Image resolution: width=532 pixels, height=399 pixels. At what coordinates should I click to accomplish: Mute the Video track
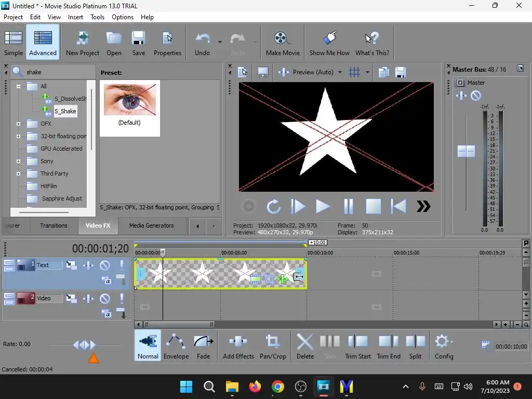click(x=105, y=299)
